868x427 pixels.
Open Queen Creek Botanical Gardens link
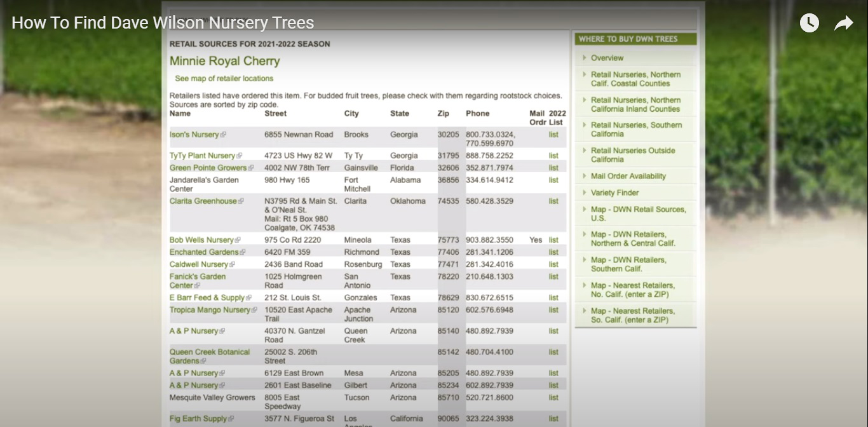(209, 356)
